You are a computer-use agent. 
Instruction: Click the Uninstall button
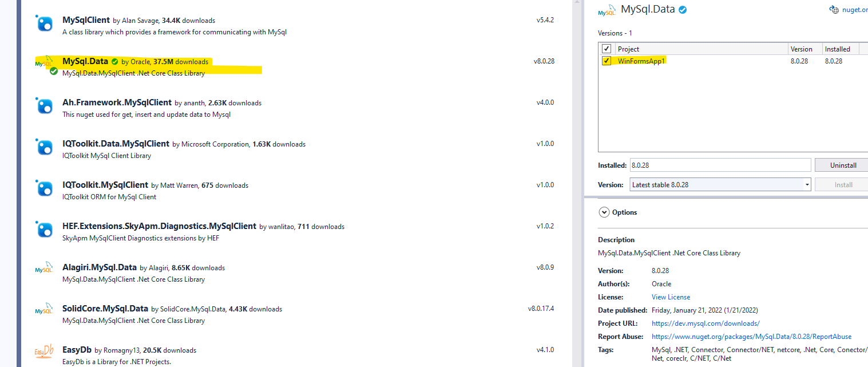(x=843, y=165)
